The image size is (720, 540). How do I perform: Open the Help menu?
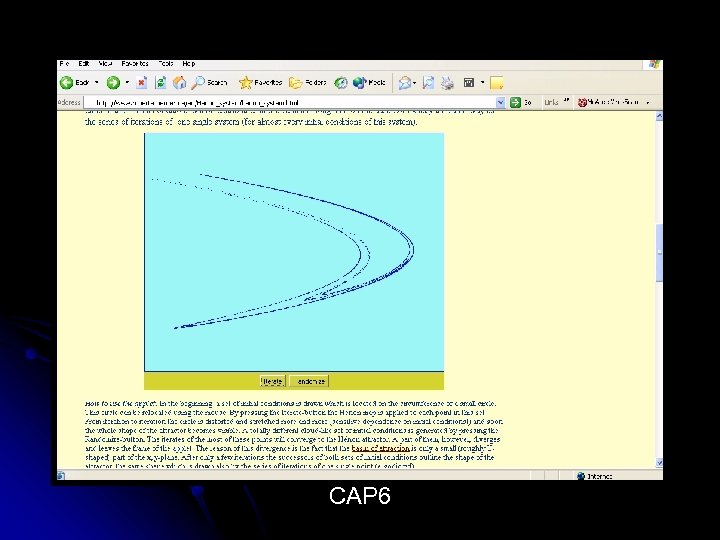coord(189,64)
